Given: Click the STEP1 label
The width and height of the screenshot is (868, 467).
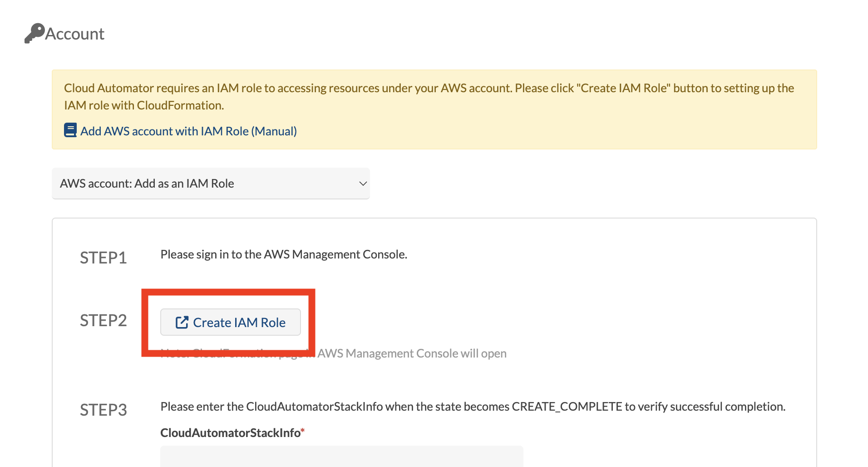Looking at the screenshot, I should point(104,258).
